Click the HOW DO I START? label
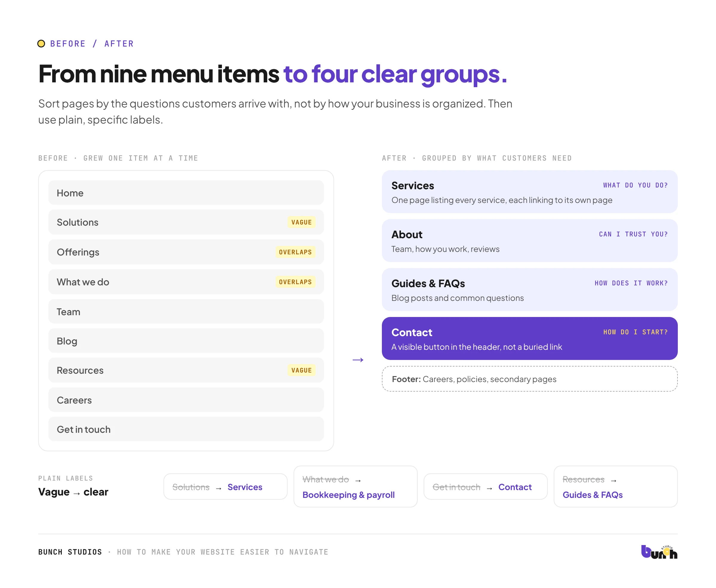This screenshot has width=716, height=588. [635, 332]
